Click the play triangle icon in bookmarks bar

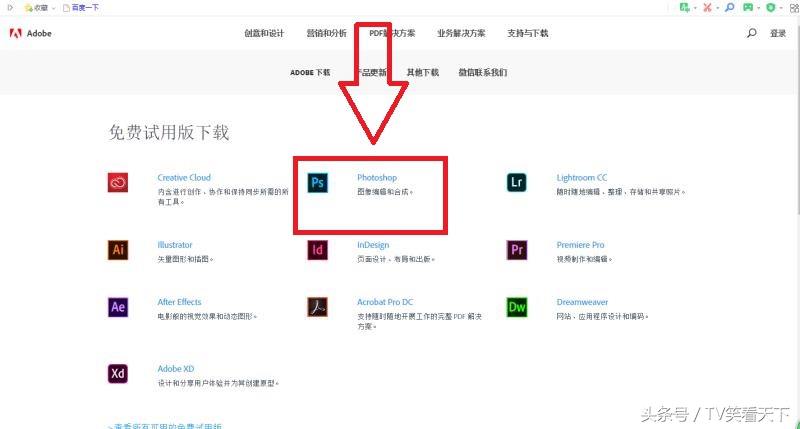(10, 8)
